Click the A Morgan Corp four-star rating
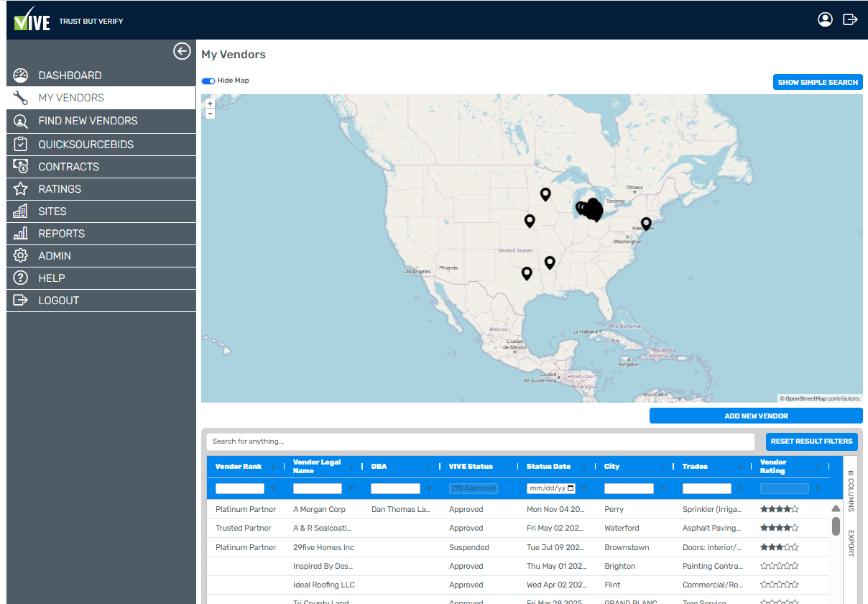868x604 pixels. pyautogui.click(x=780, y=509)
